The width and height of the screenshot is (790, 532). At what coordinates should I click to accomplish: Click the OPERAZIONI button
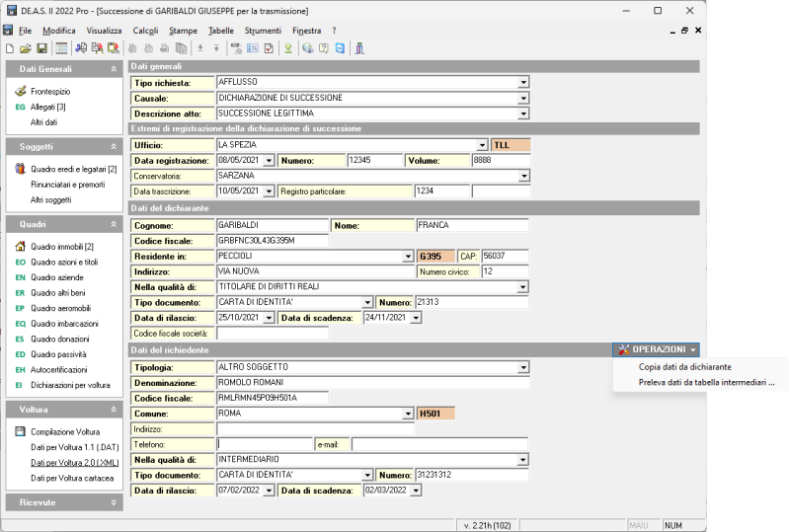tap(657, 349)
